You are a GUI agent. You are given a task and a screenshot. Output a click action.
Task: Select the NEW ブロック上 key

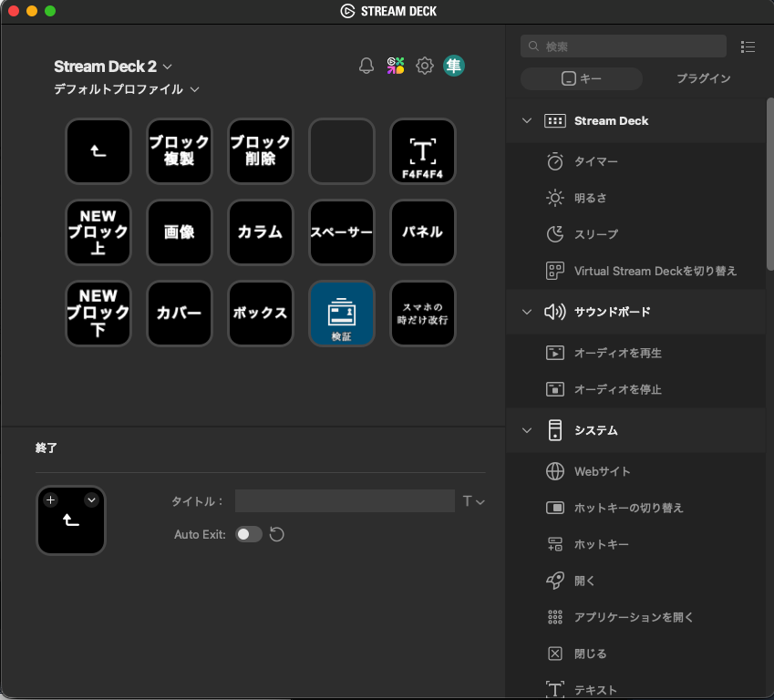pyautogui.click(x=98, y=232)
